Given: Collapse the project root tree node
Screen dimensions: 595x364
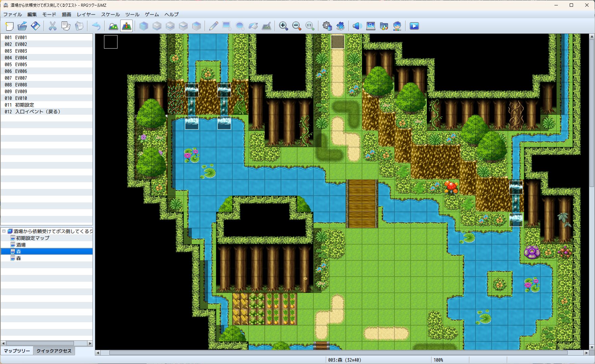Looking at the screenshot, I should pos(4,231).
